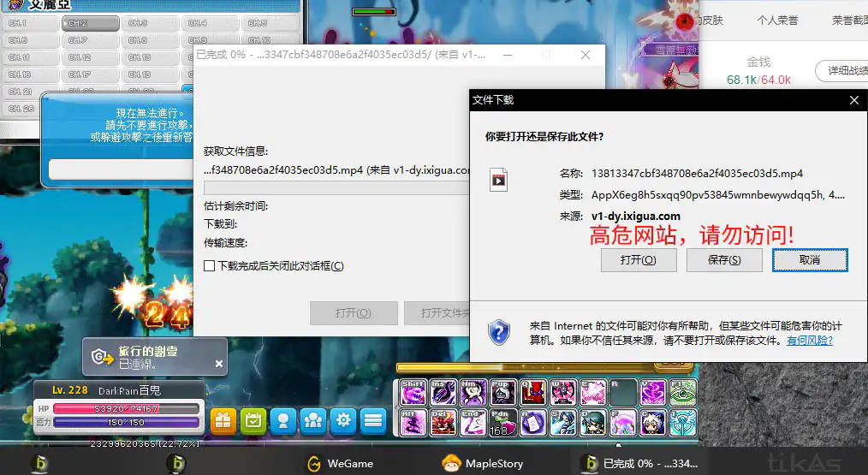Select channel CH.1
This screenshot has width=868, height=475.
(x=30, y=23)
